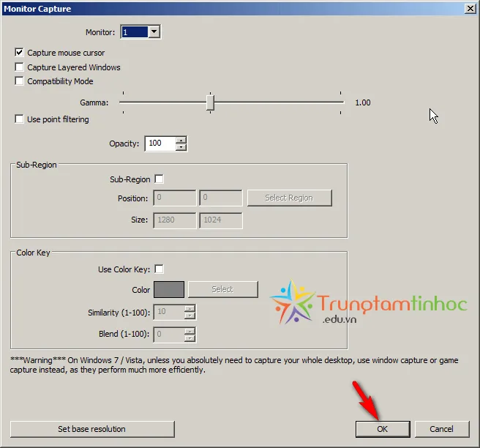Enable the Sub-Region checkbox
Image resolution: width=480 pixels, height=448 pixels.
pos(159,179)
